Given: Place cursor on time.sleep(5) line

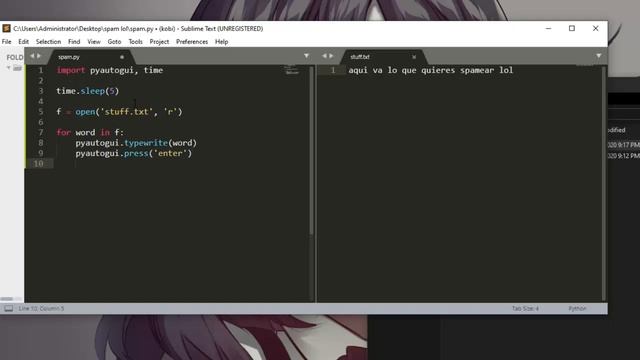Looking at the screenshot, I should [88, 91].
